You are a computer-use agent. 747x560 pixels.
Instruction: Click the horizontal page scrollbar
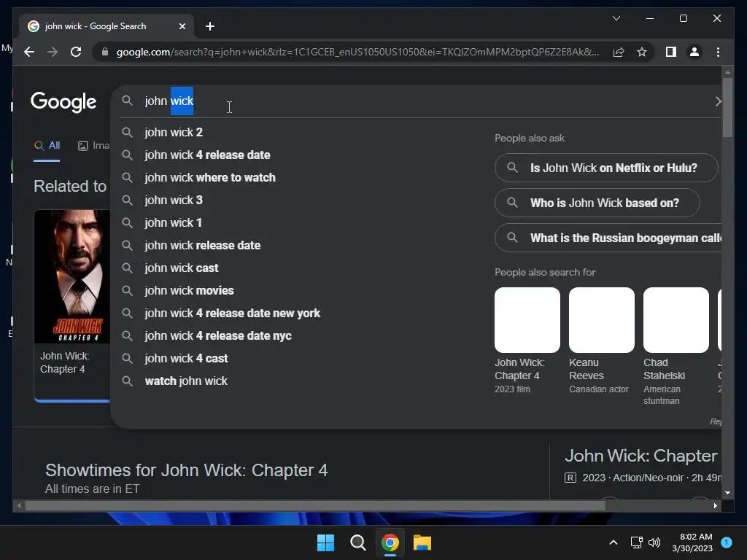[x=315, y=506]
